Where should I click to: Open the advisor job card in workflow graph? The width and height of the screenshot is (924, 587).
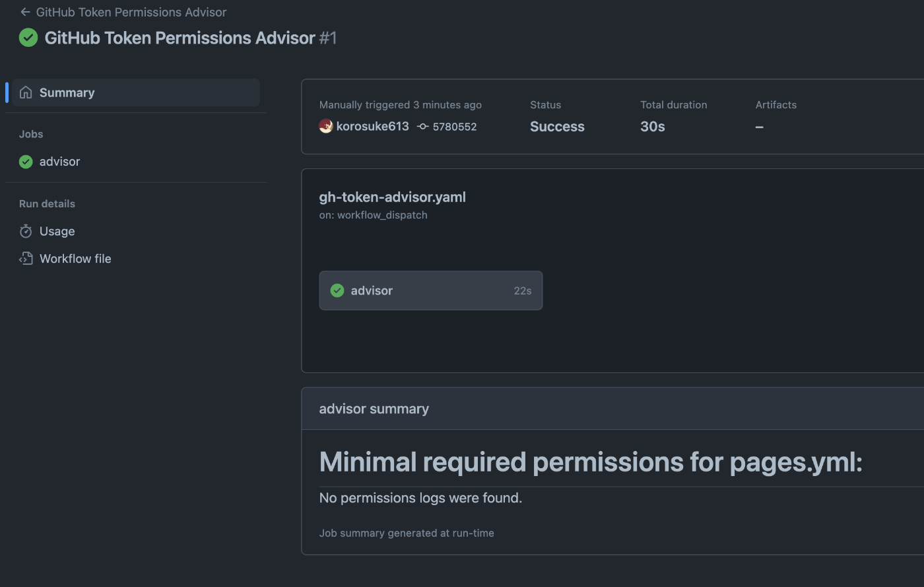(x=431, y=291)
